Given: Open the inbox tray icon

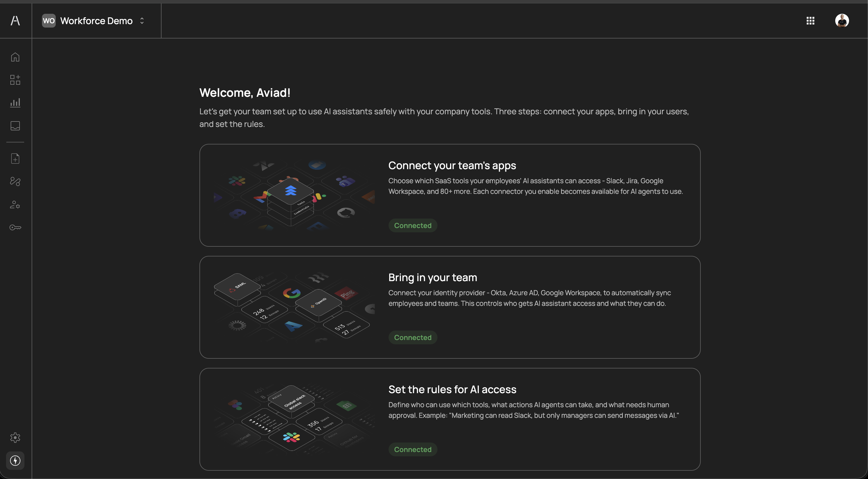Looking at the screenshot, I should tap(15, 125).
